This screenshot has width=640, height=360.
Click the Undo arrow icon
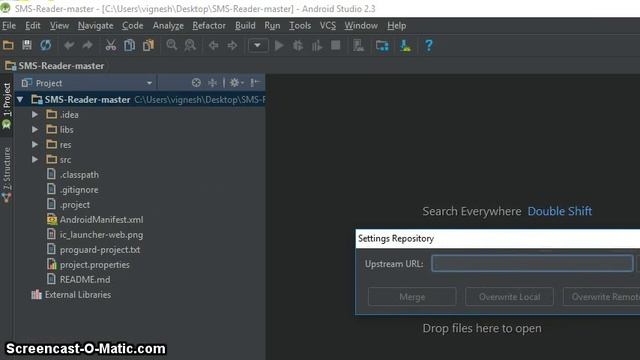coord(69,45)
